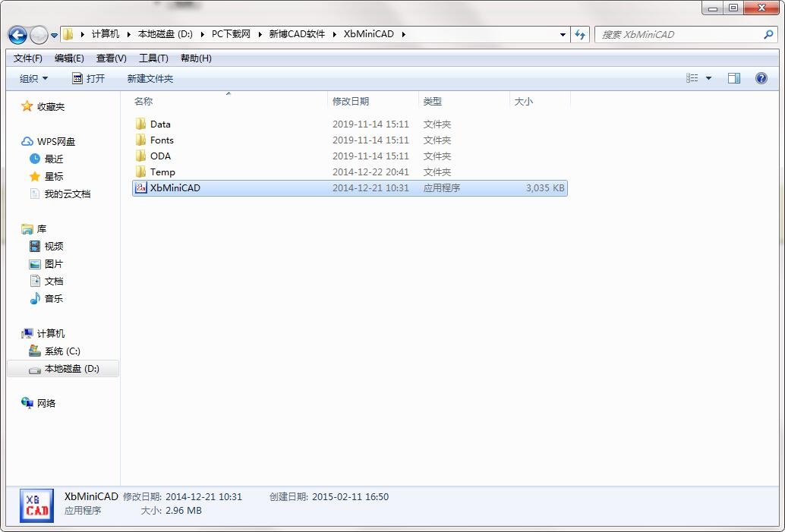The height and width of the screenshot is (532, 785).
Task: Select the ODA folder icon
Action: tap(140, 156)
